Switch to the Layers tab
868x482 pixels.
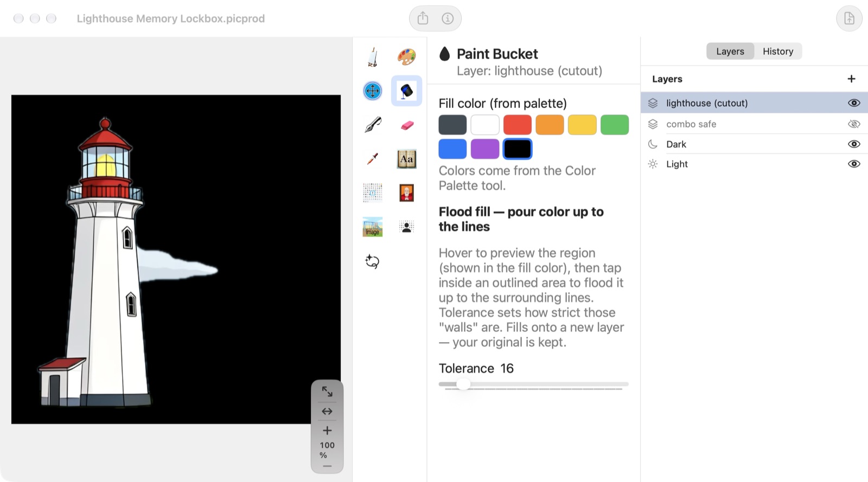[x=730, y=52]
